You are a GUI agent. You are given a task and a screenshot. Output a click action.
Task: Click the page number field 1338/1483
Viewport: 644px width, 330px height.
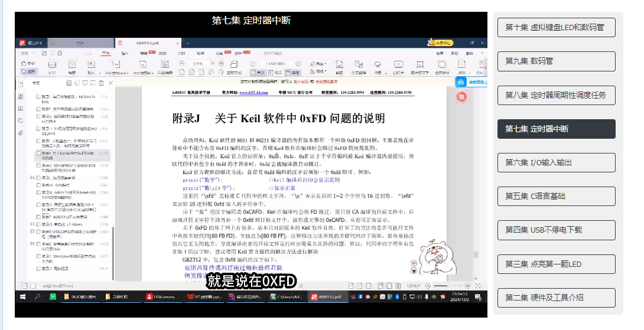275,64
